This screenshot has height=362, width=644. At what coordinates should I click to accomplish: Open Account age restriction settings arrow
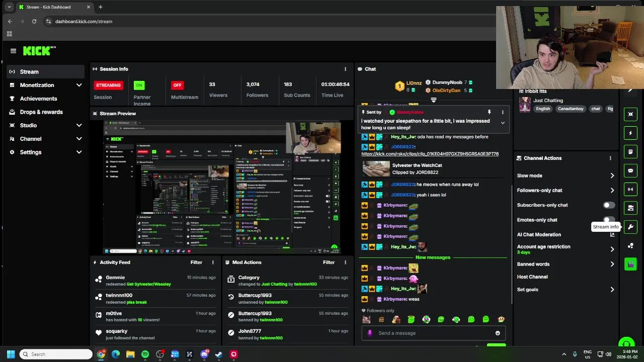pos(612,249)
